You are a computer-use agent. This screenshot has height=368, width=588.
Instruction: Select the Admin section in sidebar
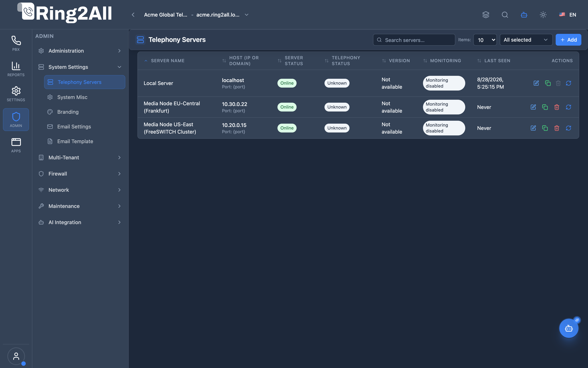click(x=16, y=119)
